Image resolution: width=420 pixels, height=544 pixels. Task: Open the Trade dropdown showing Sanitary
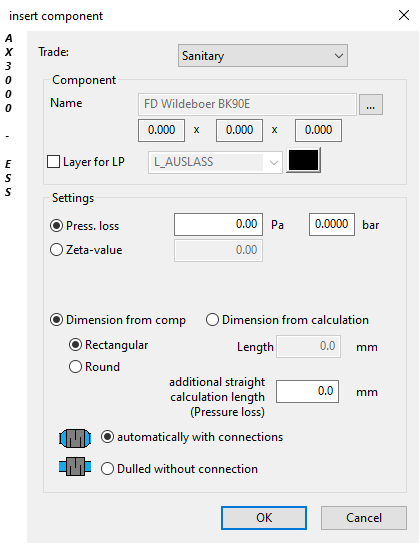[x=263, y=56]
